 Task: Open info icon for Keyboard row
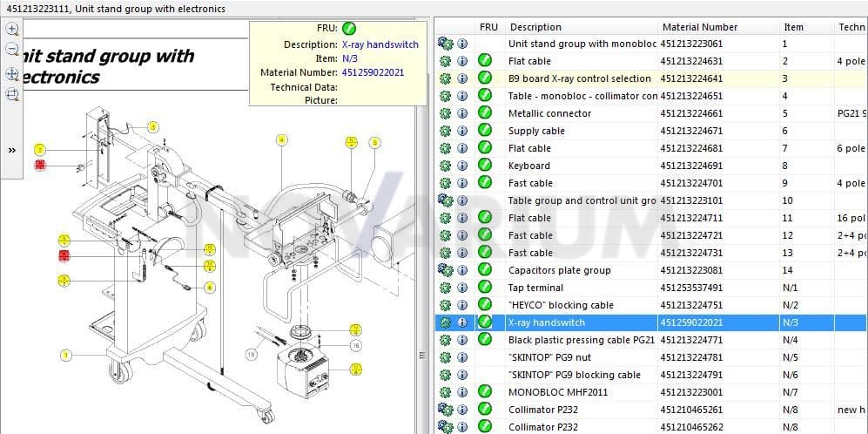(x=462, y=166)
